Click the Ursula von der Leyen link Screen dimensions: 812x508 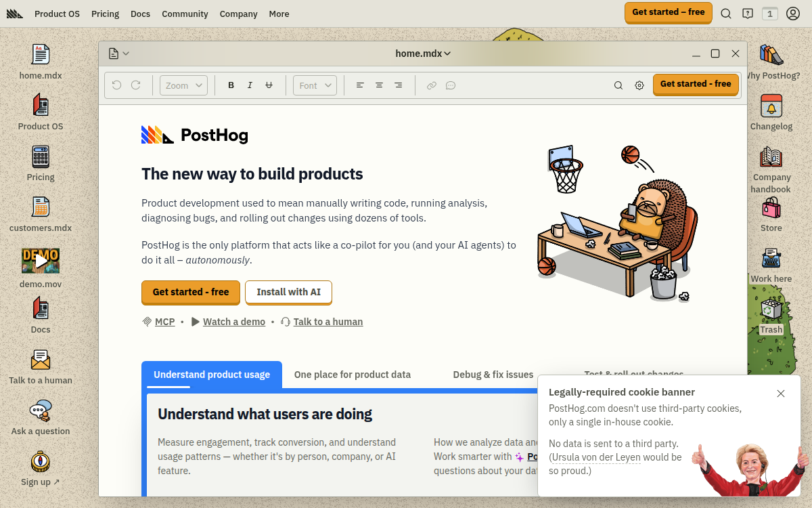tap(595, 457)
